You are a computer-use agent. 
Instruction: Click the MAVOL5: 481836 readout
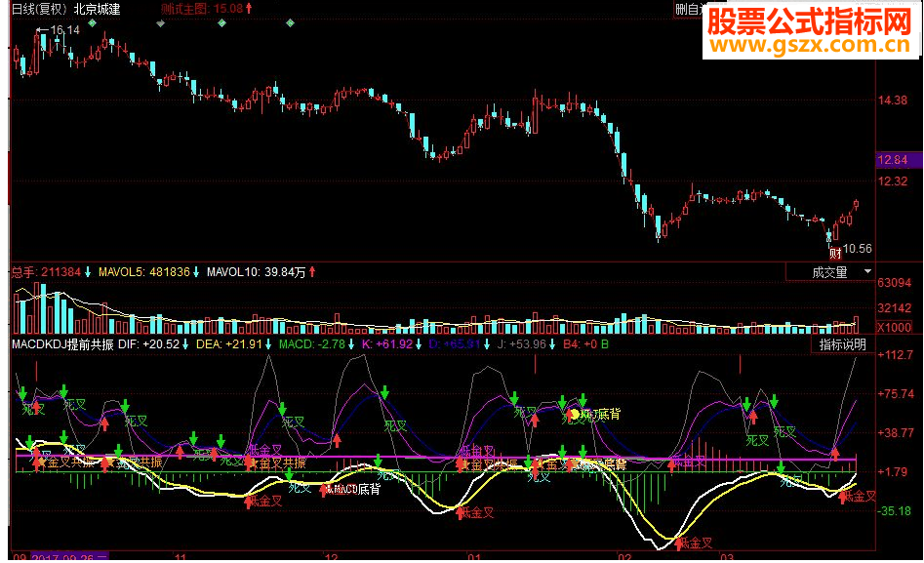point(143,272)
